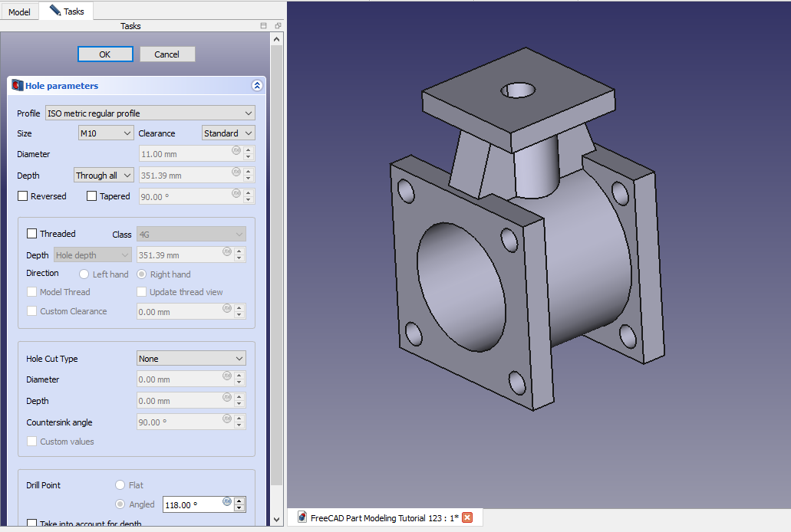The image size is (791, 532).
Task: Open the Size M10 dropdown
Action: (106, 133)
